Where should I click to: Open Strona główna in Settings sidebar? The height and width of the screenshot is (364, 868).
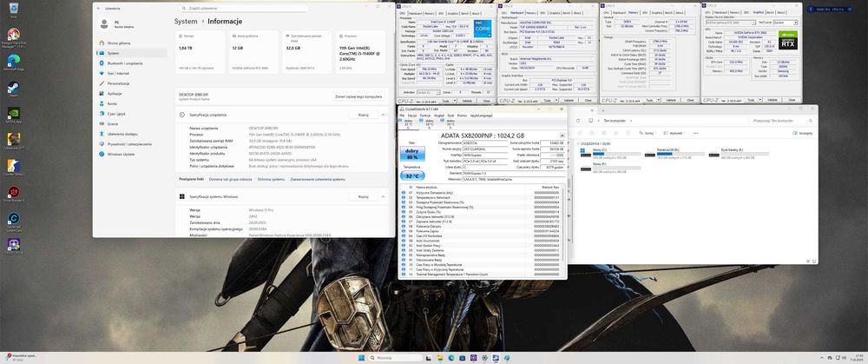[x=132, y=43]
